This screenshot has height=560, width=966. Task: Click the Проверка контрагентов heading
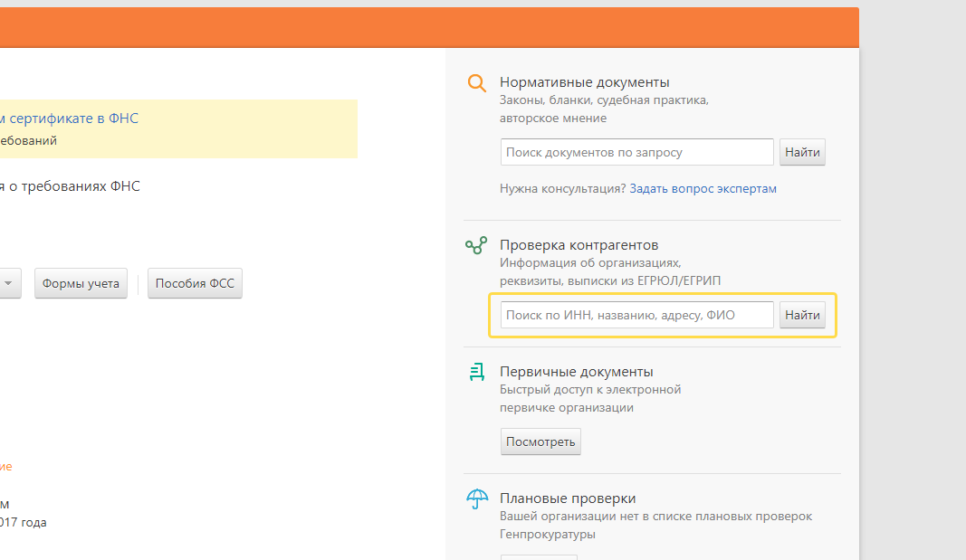[x=579, y=245]
